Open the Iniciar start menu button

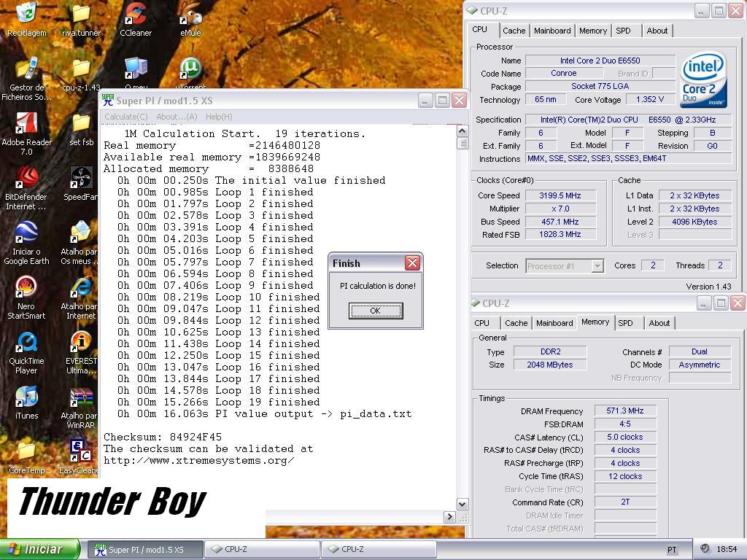(40, 550)
